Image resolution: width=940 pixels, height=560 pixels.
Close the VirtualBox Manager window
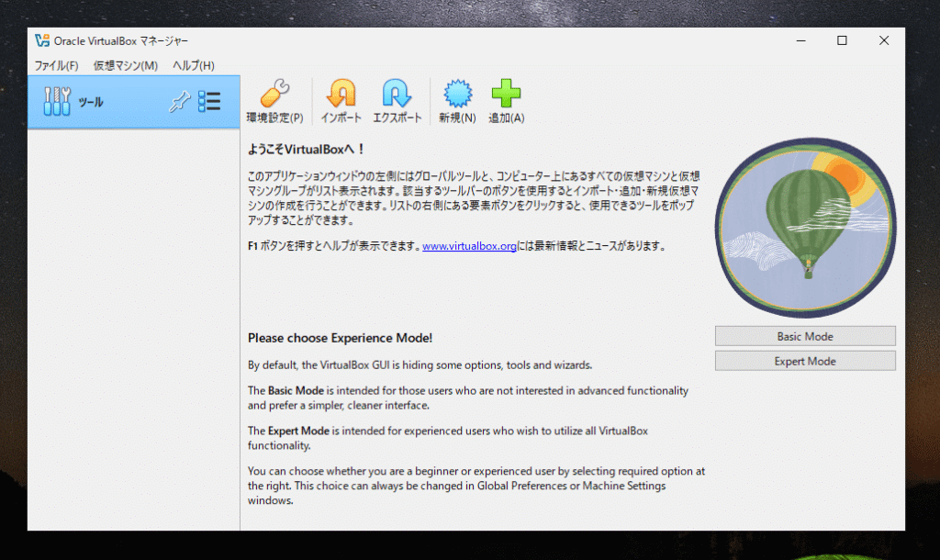tap(884, 40)
